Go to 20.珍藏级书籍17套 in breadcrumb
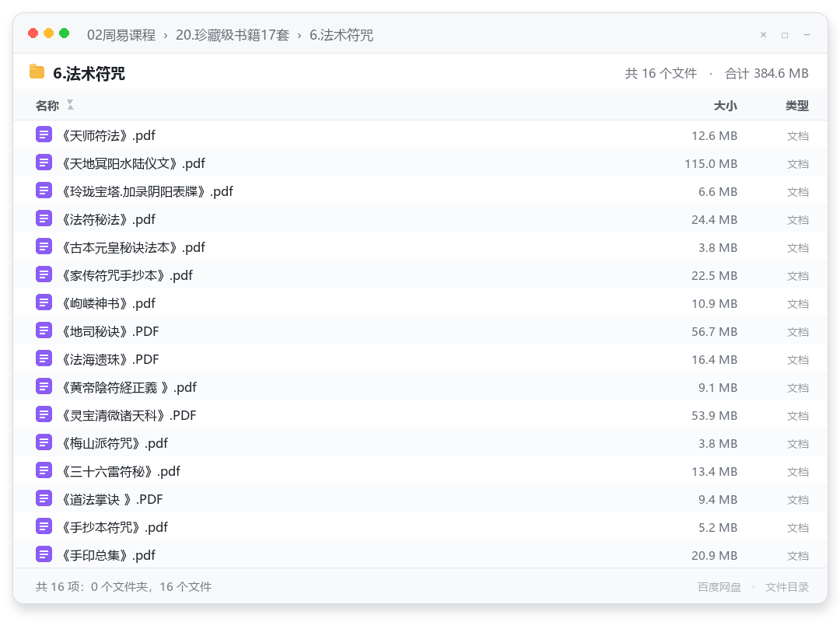The image size is (840, 622). [233, 35]
